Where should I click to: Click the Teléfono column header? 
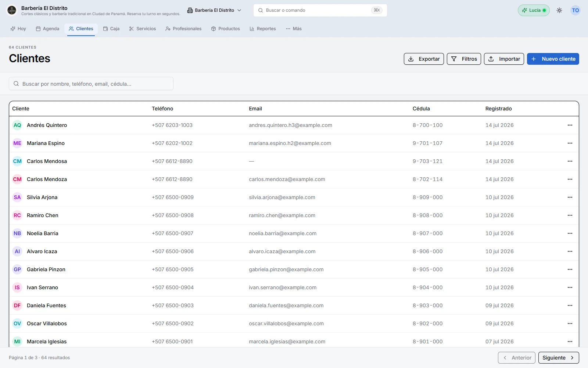pos(162,109)
